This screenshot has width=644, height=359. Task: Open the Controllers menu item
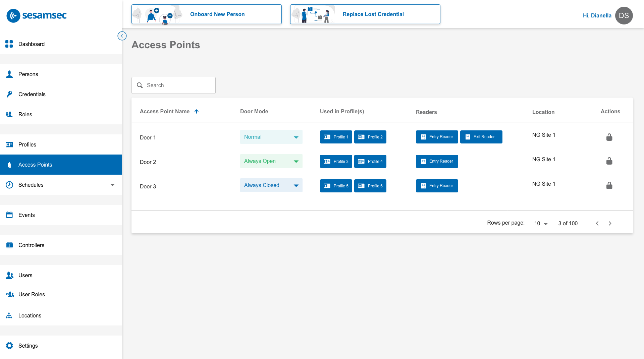coord(31,245)
